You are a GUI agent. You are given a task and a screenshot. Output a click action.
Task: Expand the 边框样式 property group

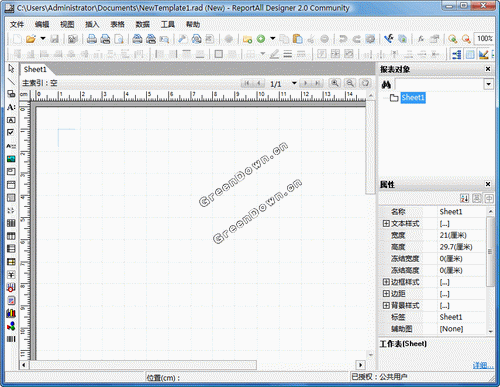click(x=386, y=282)
